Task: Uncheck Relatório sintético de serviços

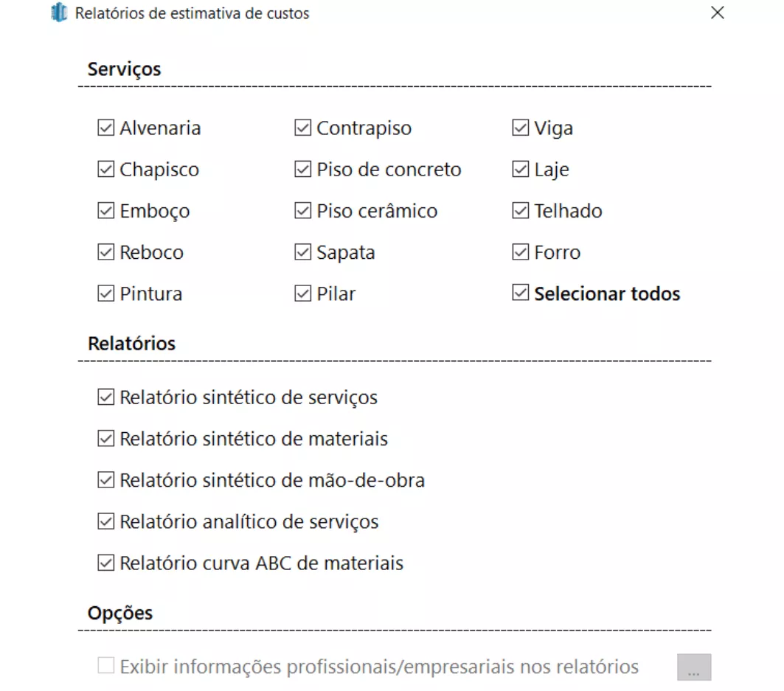Action: click(105, 397)
